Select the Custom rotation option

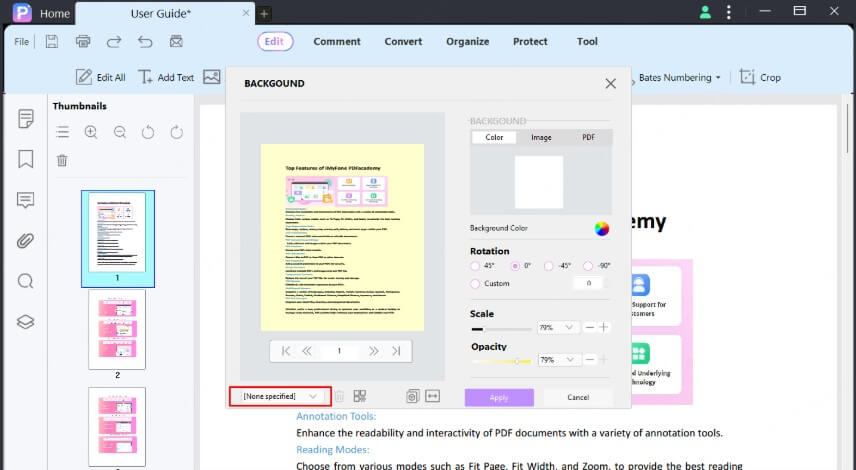point(475,284)
